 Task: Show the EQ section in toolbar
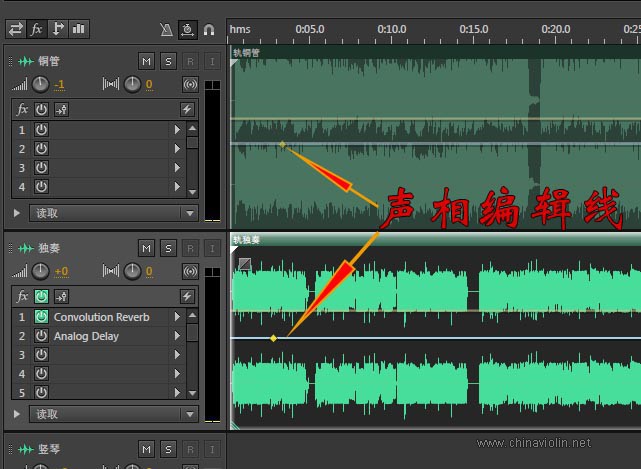click(79, 29)
